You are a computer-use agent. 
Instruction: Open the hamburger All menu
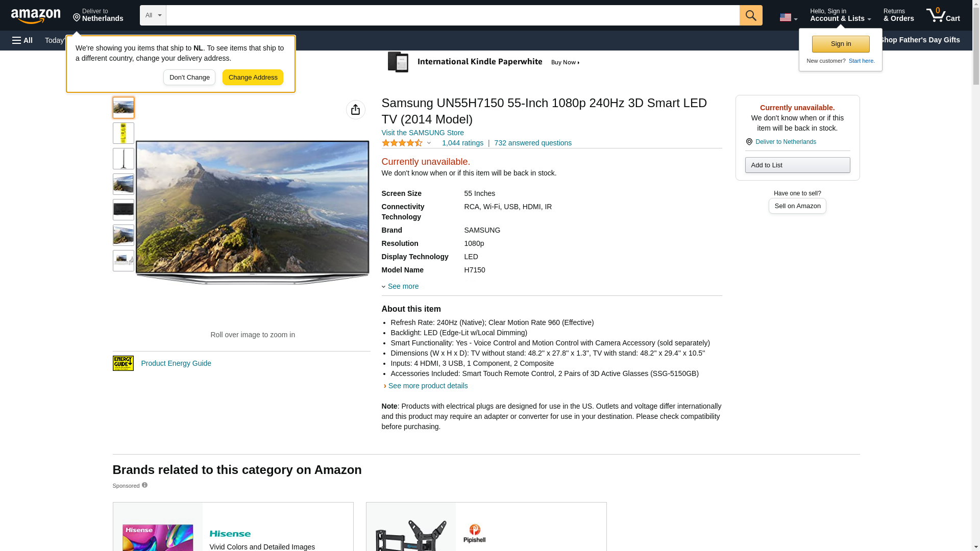coord(22,40)
